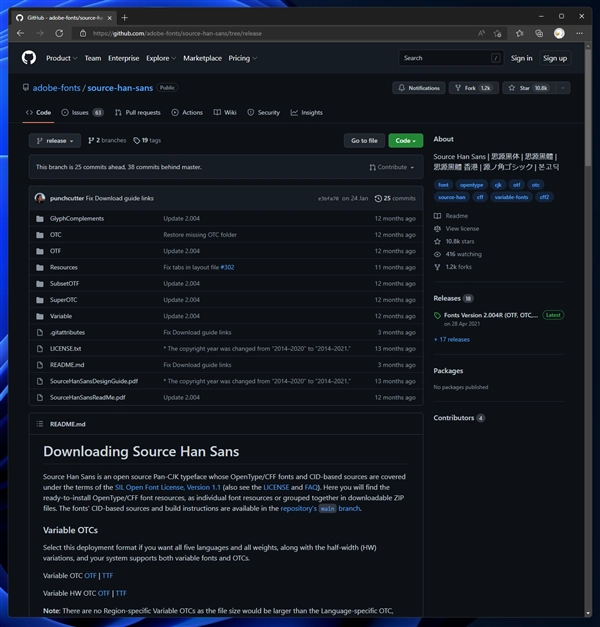The image size is (600, 627).
Task: Star the source-han-sans repository
Action: pyautogui.click(x=528, y=88)
